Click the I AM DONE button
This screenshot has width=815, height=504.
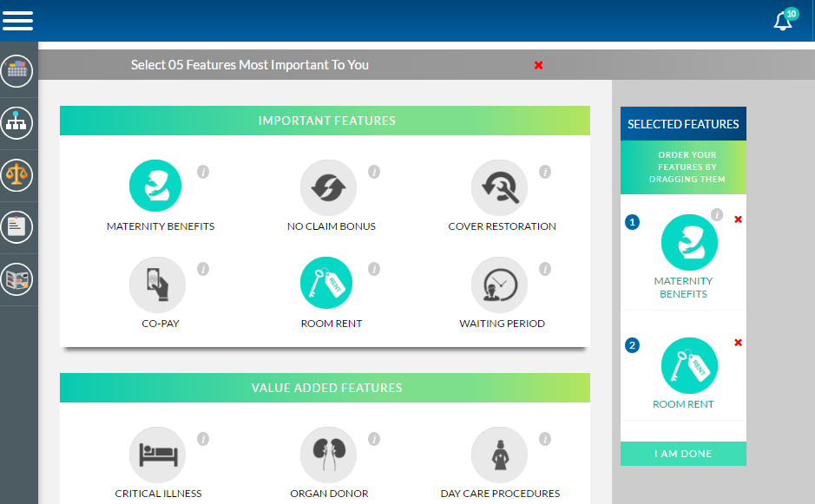[683, 454]
